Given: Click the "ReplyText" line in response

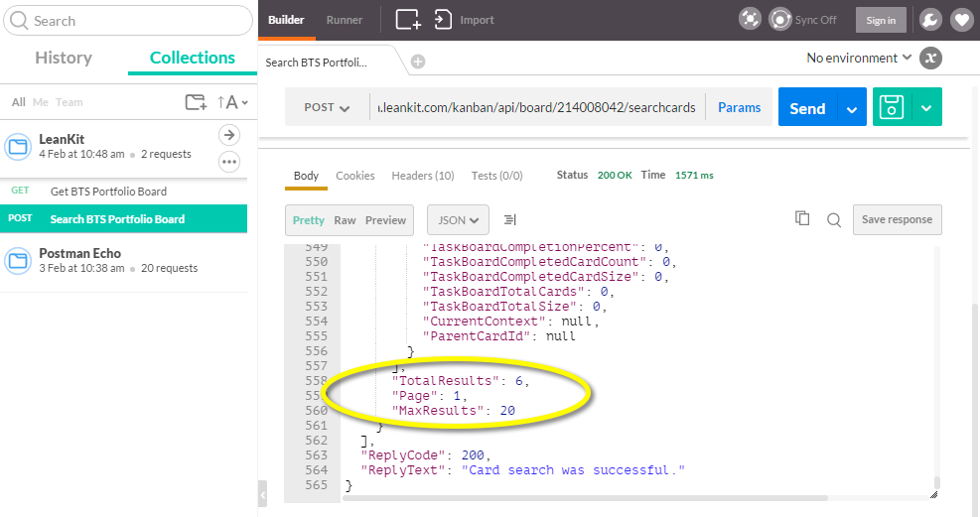Looking at the screenshot, I should point(522,470).
